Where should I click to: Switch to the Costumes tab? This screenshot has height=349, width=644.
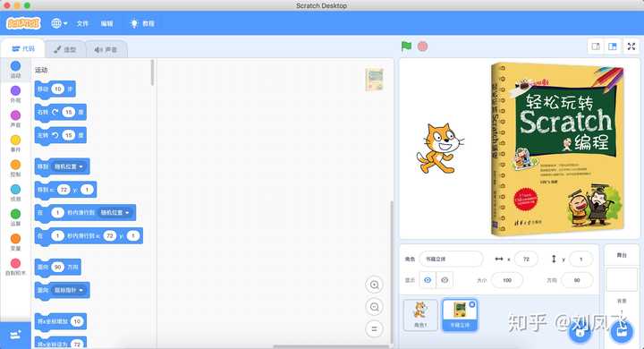pos(65,49)
